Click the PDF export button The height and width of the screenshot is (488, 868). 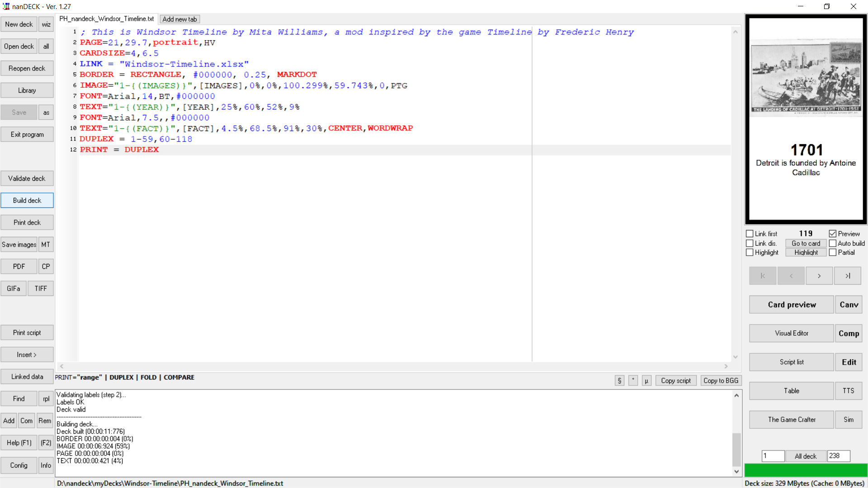coord(19,266)
